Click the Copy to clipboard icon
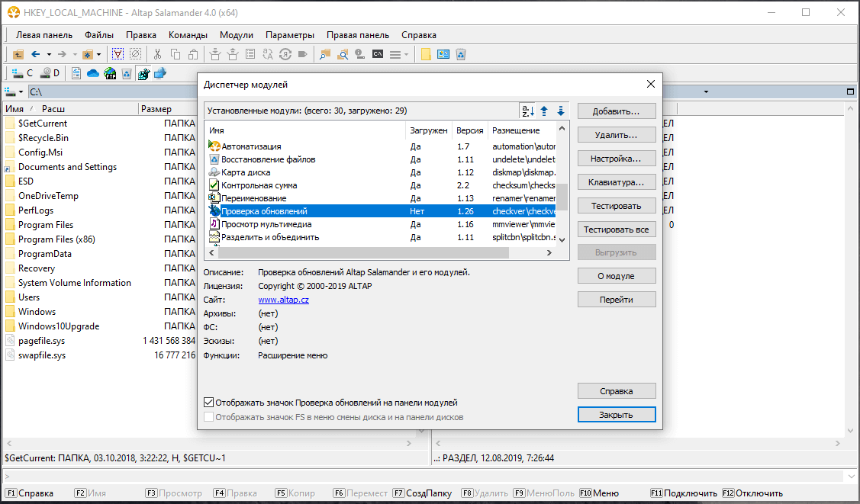Image resolution: width=860 pixels, height=504 pixels. 176,54
